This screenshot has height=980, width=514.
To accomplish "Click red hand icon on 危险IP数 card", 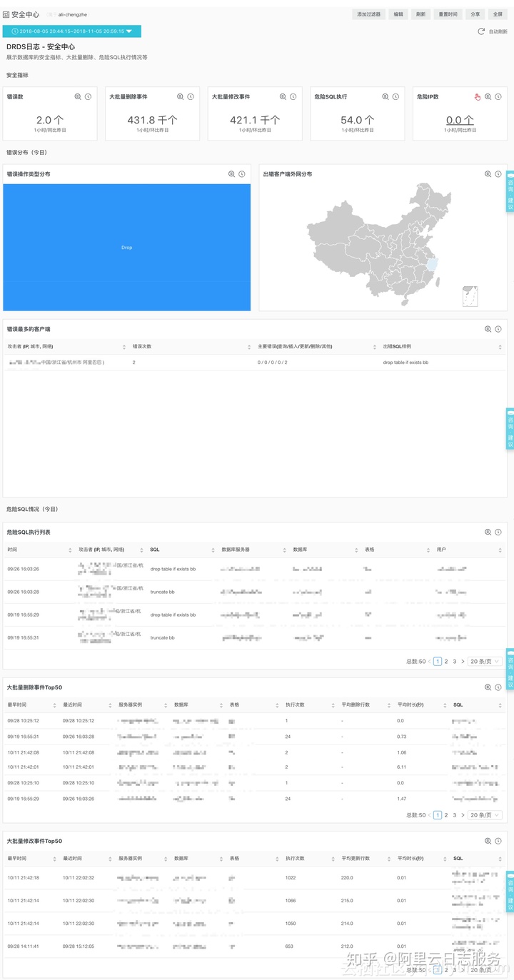I will pos(478,96).
